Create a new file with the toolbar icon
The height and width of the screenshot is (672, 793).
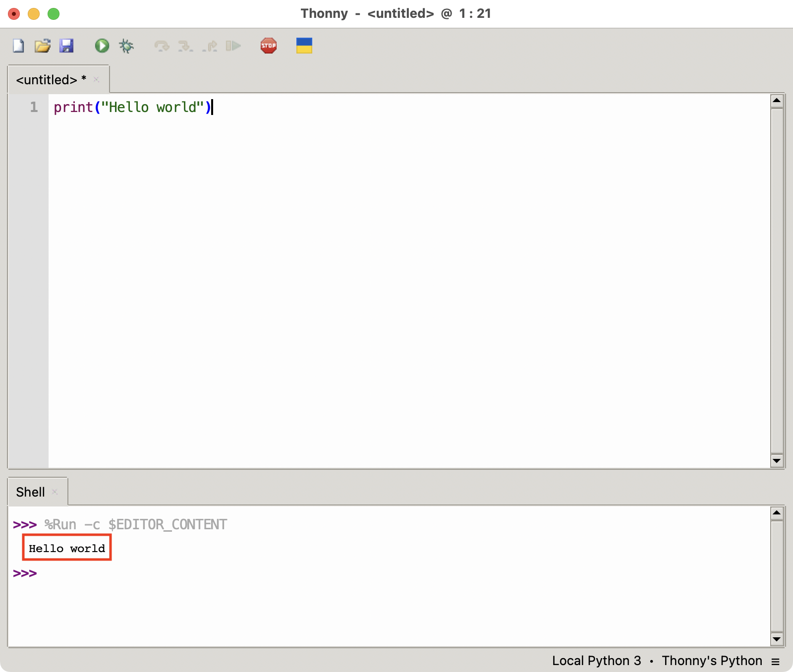[x=18, y=46]
